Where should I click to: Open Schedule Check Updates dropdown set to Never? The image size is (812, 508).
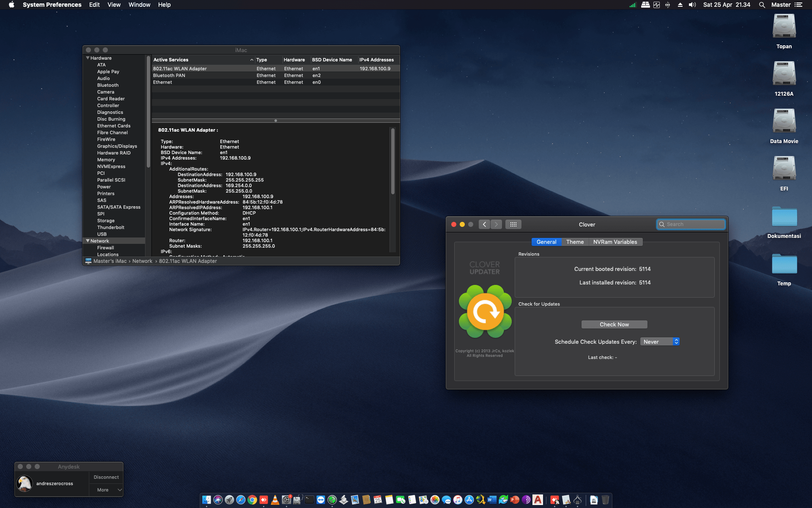(660, 342)
